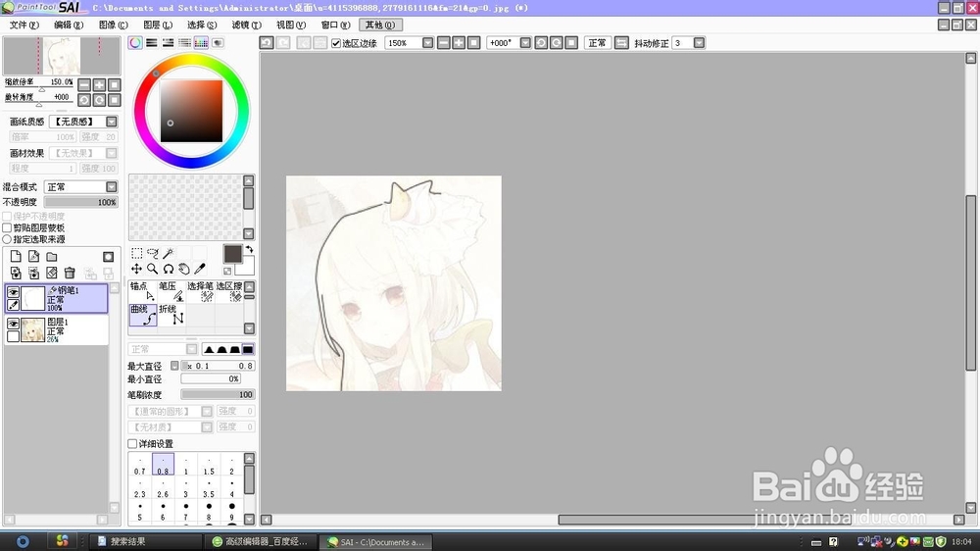This screenshot has width=980, height=551.
Task: Create a new normal layer
Action: tap(16, 257)
